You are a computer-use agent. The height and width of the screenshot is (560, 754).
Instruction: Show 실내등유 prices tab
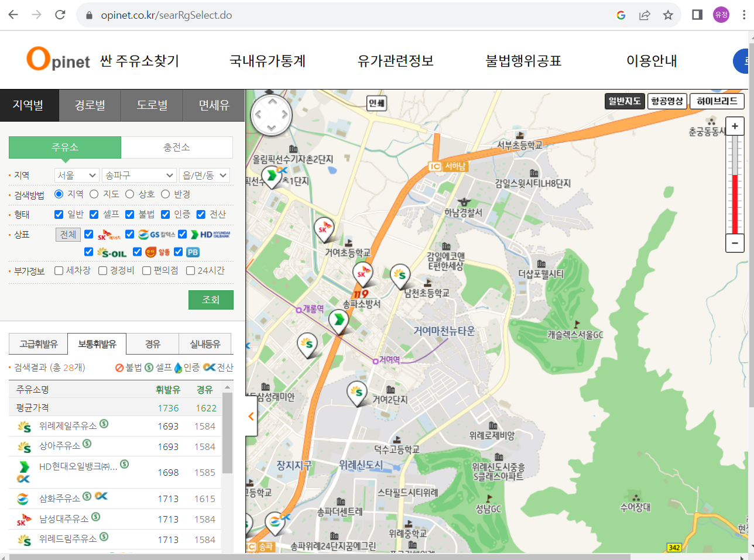(x=205, y=344)
